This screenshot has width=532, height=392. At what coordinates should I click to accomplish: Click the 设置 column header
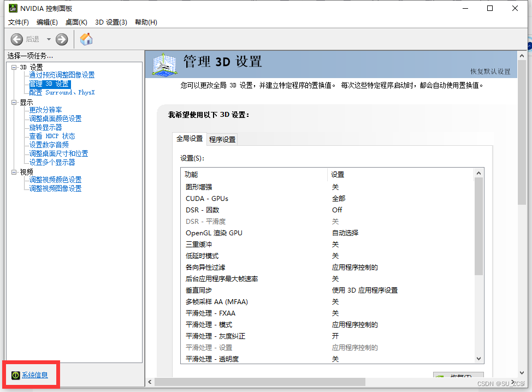(401, 174)
